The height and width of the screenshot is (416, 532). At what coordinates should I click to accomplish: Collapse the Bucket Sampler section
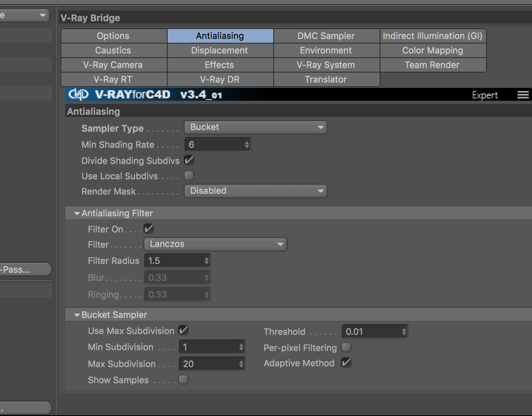(77, 315)
